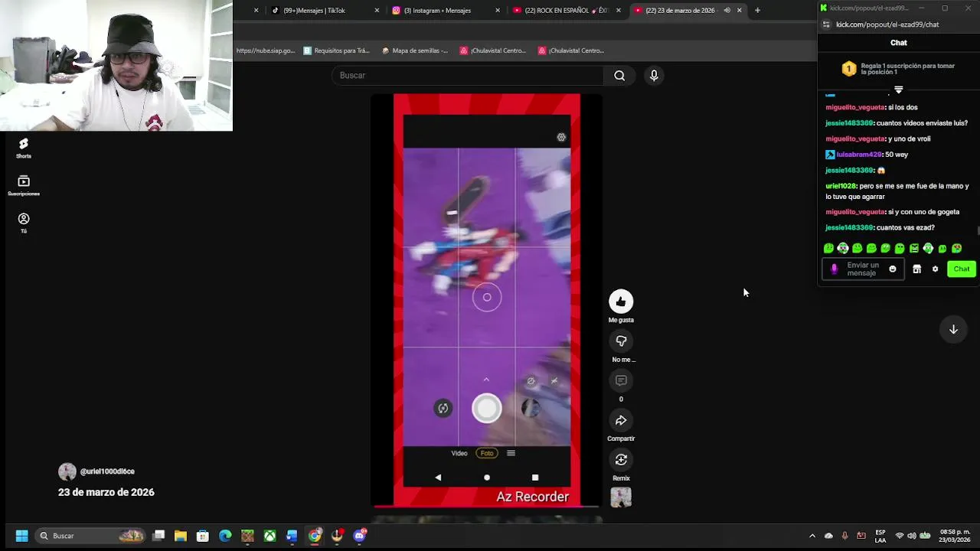Viewport: 980px width, 551px height.
Task: Open the ESP LAA language switcher
Action: (880, 536)
